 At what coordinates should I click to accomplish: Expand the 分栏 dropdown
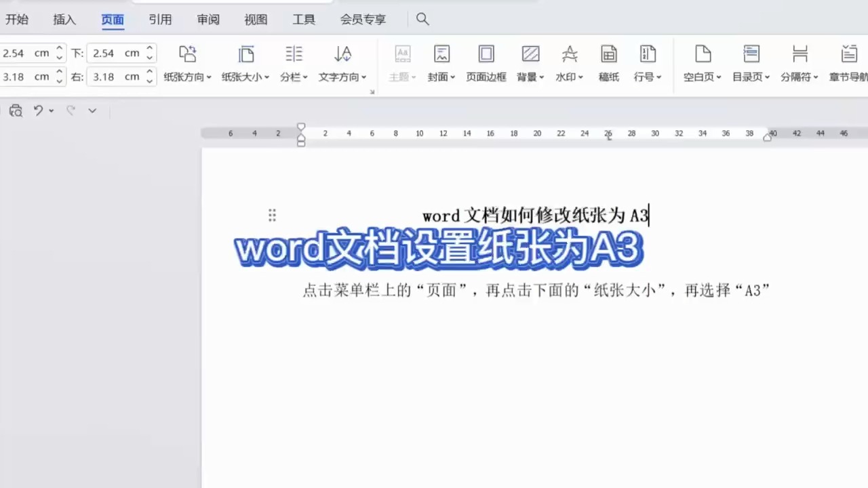point(305,77)
